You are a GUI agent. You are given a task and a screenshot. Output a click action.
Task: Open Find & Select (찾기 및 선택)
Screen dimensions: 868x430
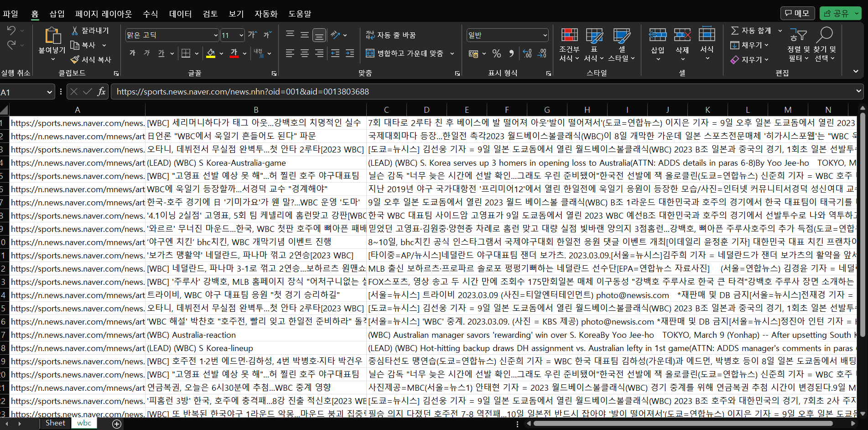click(x=825, y=45)
